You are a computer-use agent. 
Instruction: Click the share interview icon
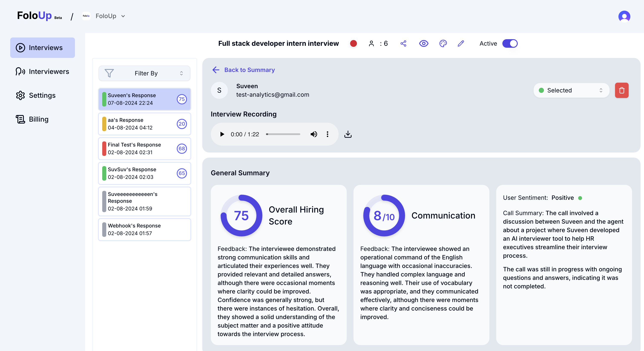coord(403,43)
